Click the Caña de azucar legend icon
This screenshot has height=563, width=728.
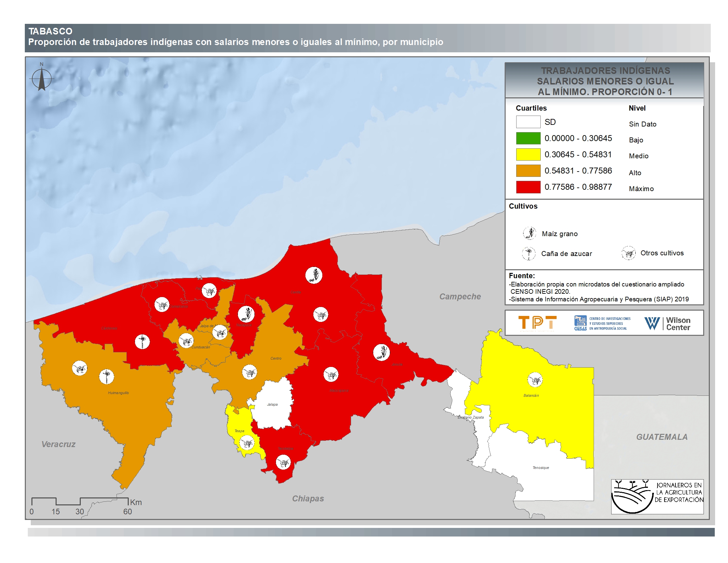tap(529, 253)
